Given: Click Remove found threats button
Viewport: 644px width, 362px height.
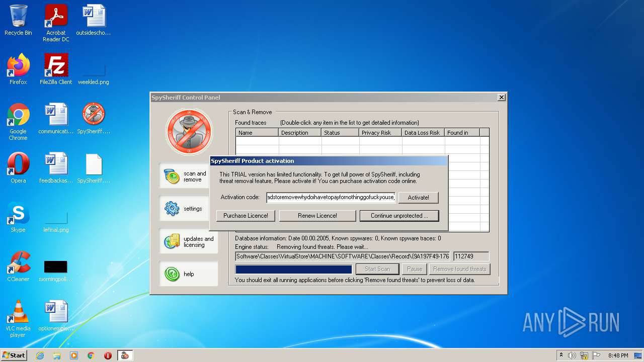Looking at the screenshot, I should pos(459,269).
